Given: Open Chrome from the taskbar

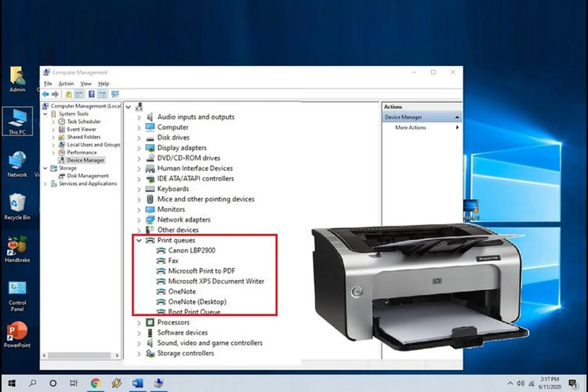Looking at the screenshot, I should 95,383.
